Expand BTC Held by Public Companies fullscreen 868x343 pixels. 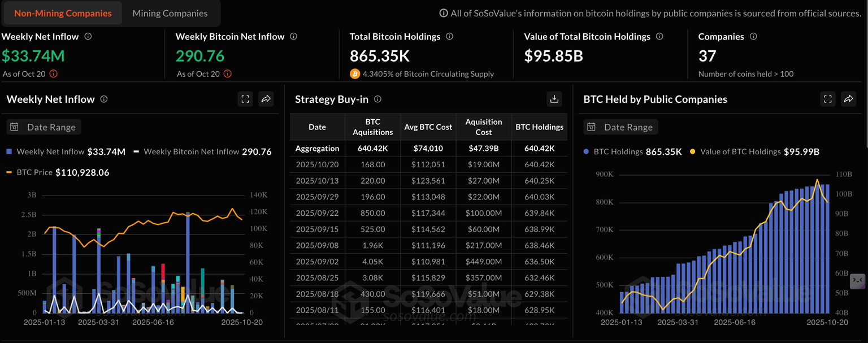[828, 99]
